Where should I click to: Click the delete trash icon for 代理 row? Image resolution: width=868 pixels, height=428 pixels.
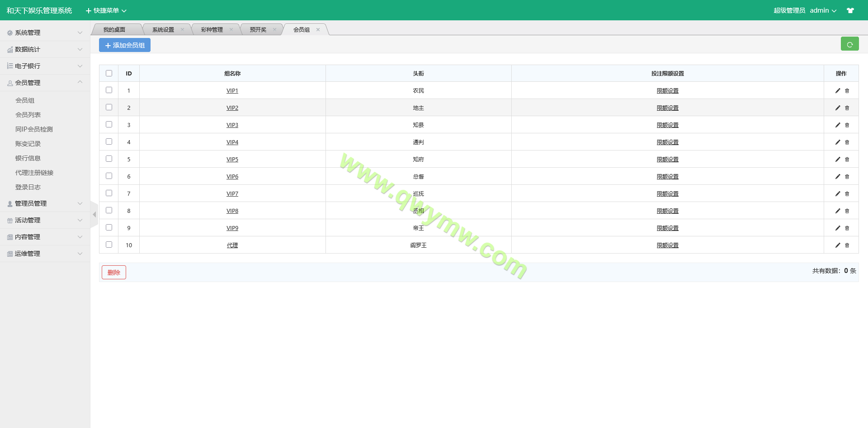coord(847,245)
